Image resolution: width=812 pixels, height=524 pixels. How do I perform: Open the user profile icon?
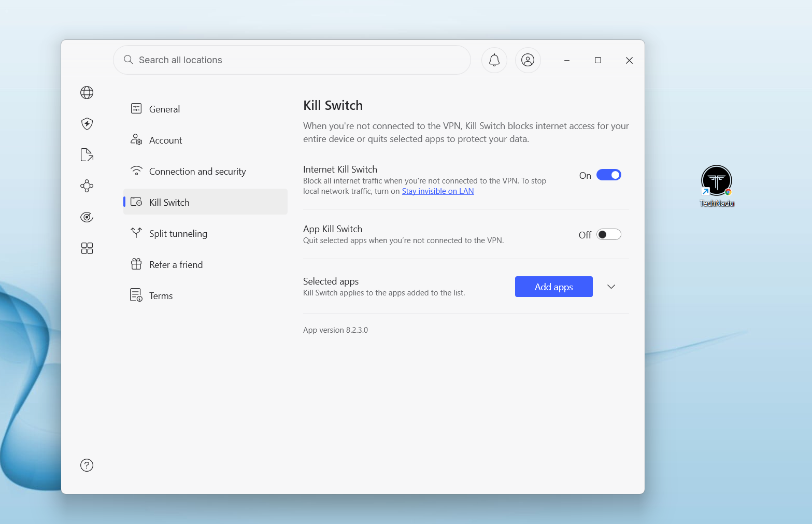pos(528,60)
